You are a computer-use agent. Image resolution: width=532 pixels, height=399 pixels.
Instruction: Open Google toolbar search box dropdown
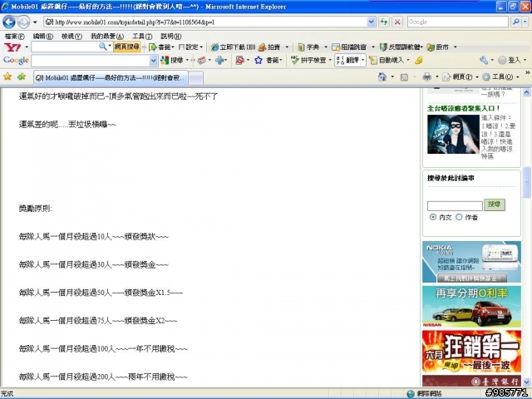click(153, 61)
